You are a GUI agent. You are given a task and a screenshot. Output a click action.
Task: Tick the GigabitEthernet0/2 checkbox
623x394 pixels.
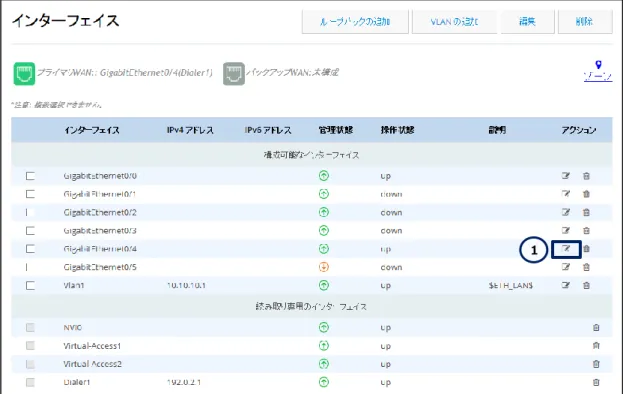point(30,212)
